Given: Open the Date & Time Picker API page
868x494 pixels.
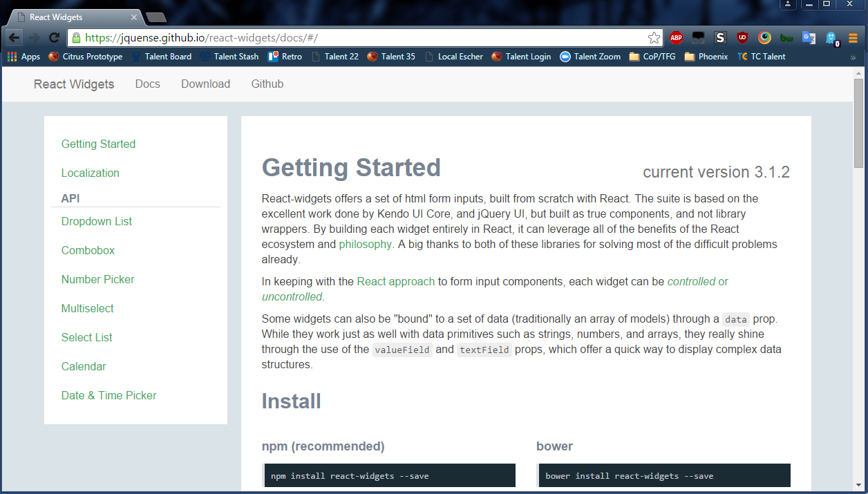Looking at the screenshot, I should click(108, 395).
